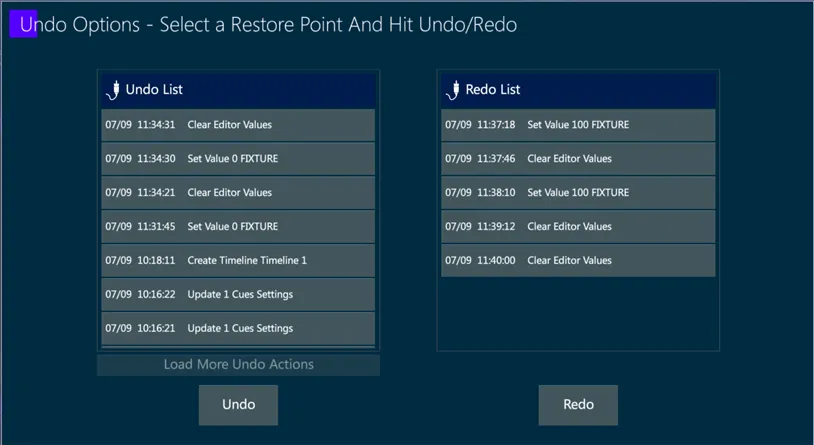
Task: Select undo entry 11:34:31 Clear Editor Values
Action: 238,125
